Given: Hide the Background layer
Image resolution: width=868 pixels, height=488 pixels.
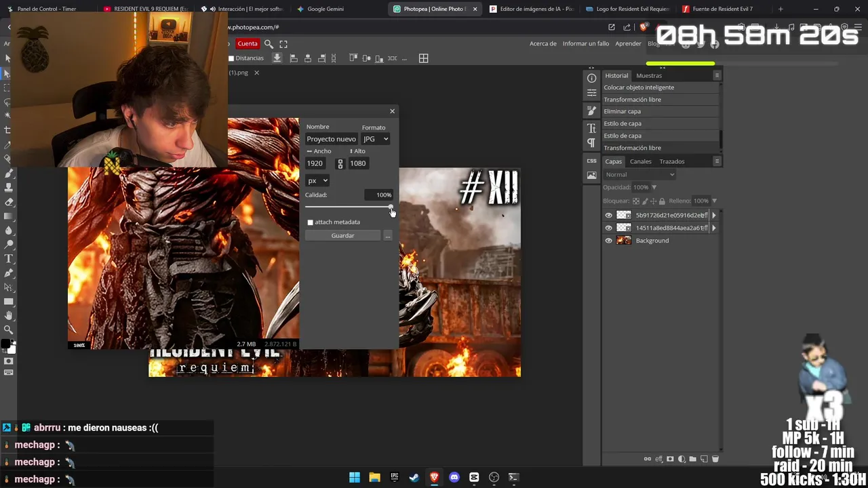Looking at the screenshot, I should click(608, 241).
